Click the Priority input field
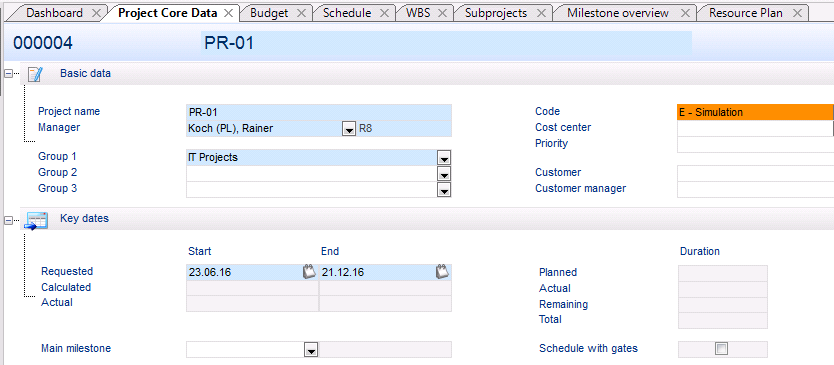Viewport: 834px width, 365px height. (755, 144)
